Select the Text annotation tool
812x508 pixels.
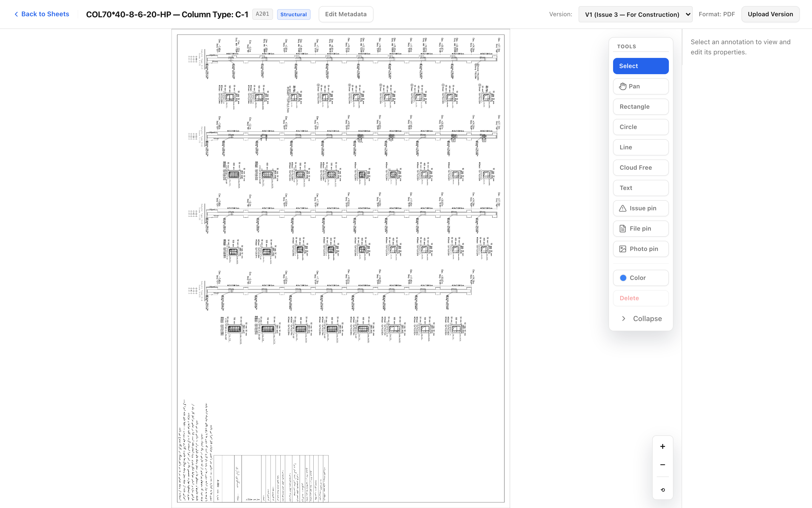click(x=640, y=188)
